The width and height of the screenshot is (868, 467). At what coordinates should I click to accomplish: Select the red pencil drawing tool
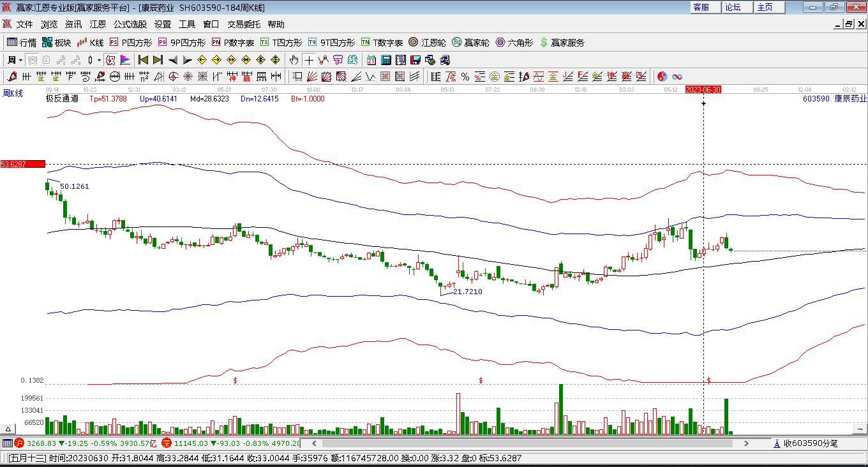click(12, 77)
